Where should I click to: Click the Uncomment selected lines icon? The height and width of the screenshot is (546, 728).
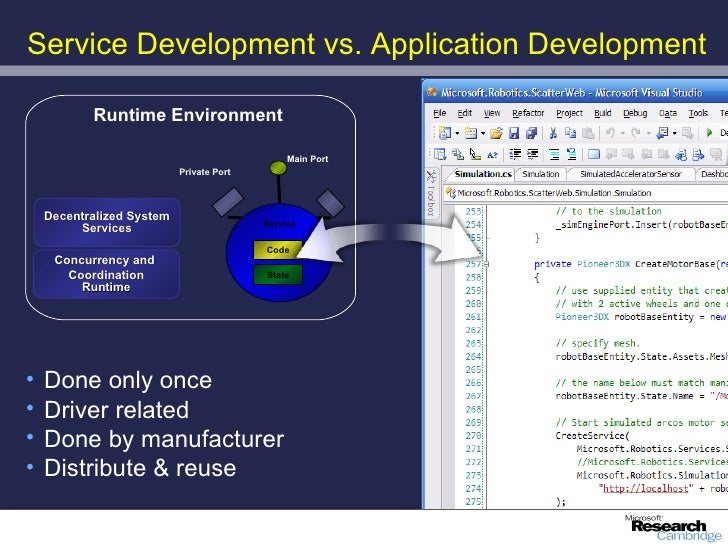click(x=572, y=154)
